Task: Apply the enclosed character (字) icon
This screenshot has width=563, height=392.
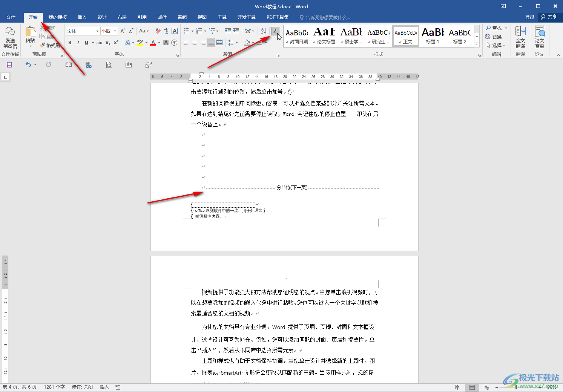Action: 174,43
